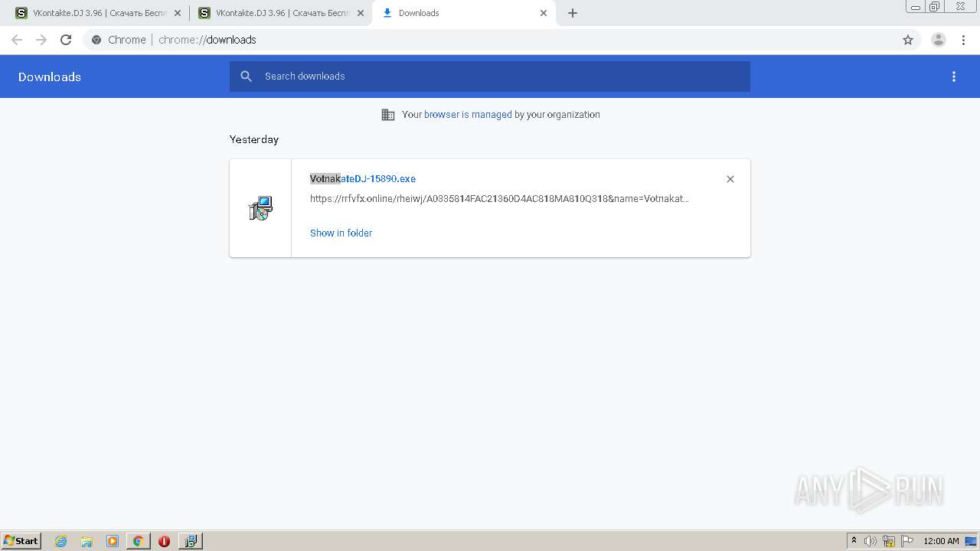Open Windows Explorer folder taskbar icon

87,541
